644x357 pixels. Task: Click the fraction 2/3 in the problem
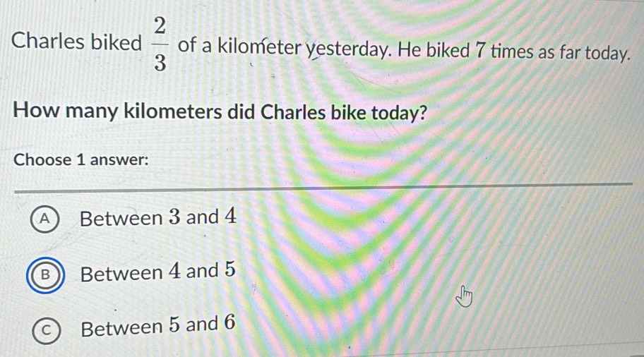pyautogui.click(x=160, y=44)
